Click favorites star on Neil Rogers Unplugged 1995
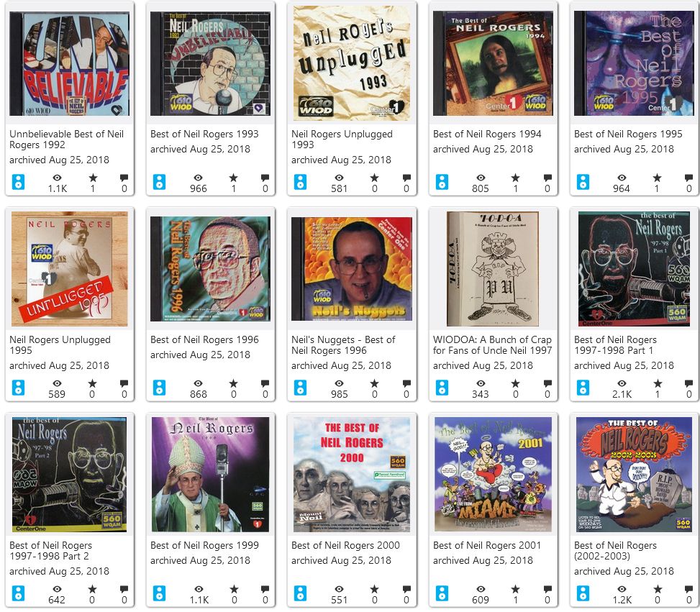The width and height of the screenshot is (700, 612). 92,383
